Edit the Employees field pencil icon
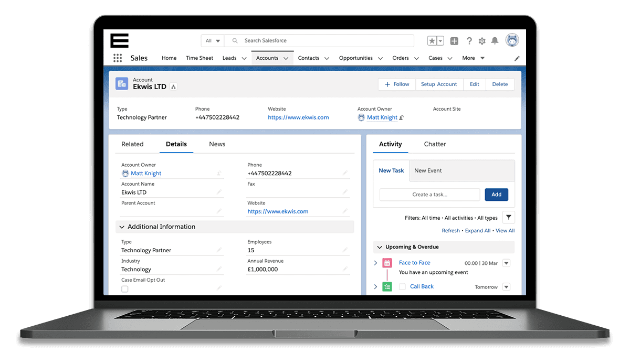The width and height of the screenshot is (630, 364). pos(345,250)
